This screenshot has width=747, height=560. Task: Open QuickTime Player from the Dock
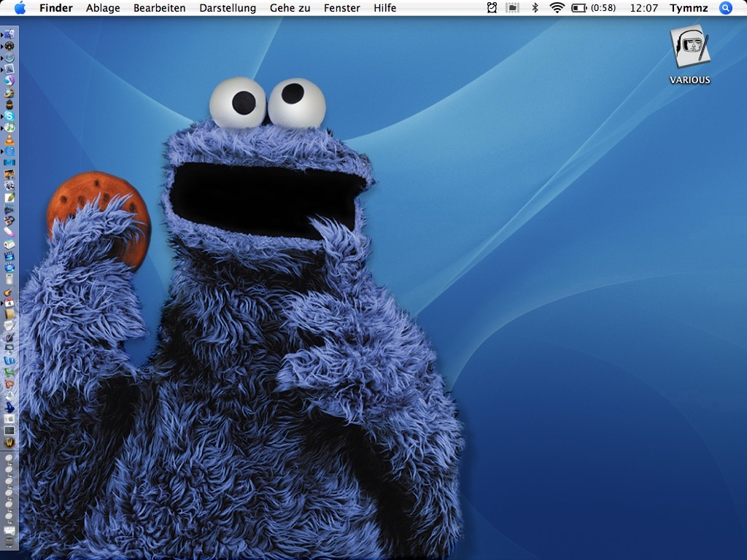click(x=9, y=151)
